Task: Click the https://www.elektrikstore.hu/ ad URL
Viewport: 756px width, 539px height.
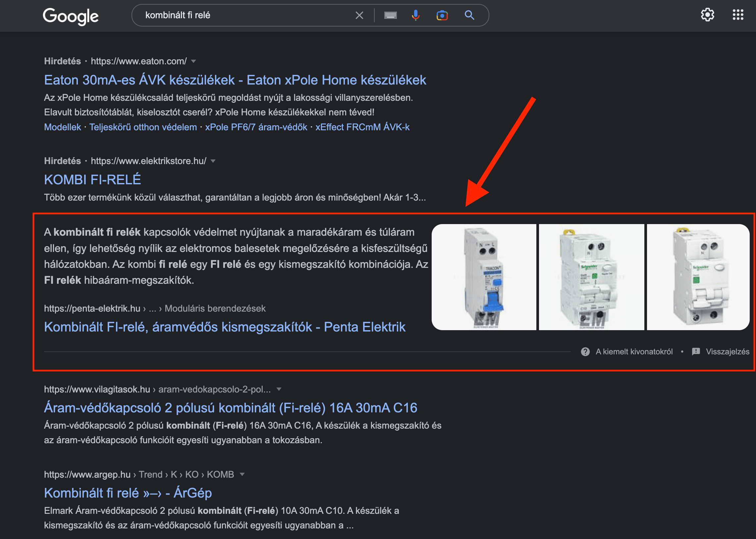Action: tap(149, 161)
